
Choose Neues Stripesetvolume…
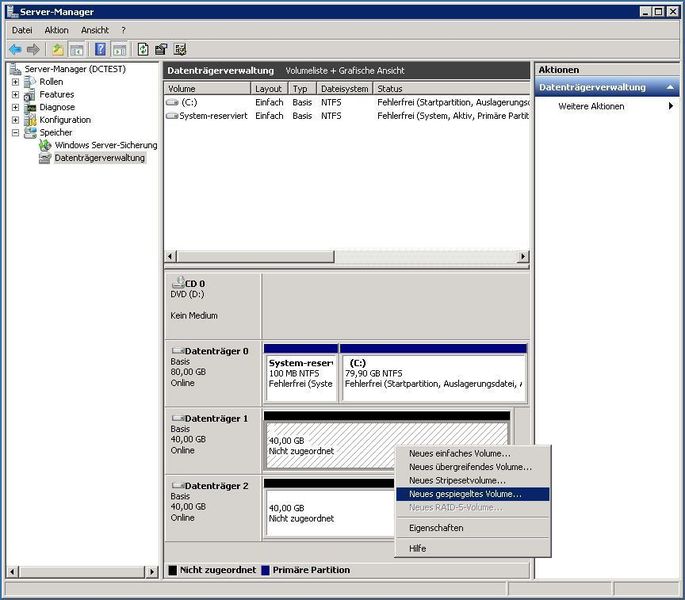click(472, 481)
